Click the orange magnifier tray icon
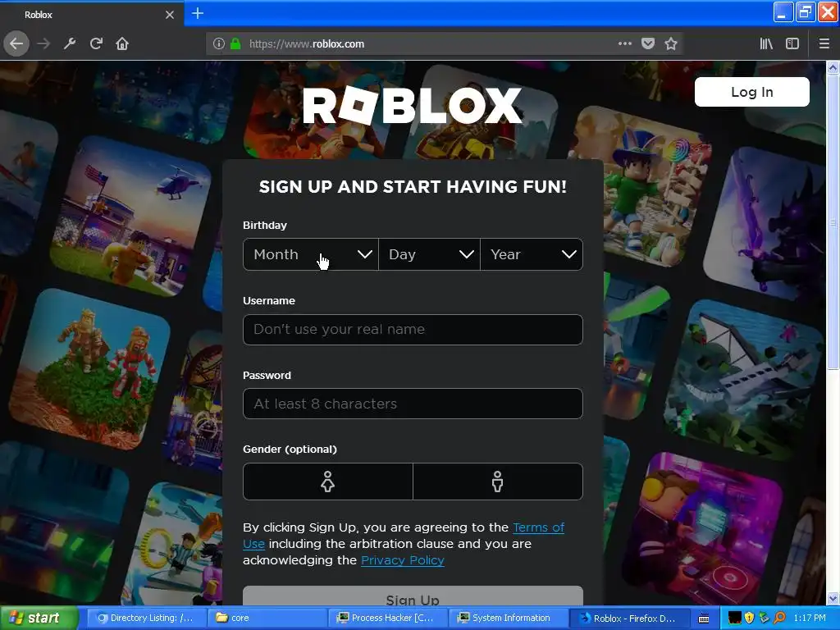This screenshot has width=840, height=630. (x=779, y=619)
